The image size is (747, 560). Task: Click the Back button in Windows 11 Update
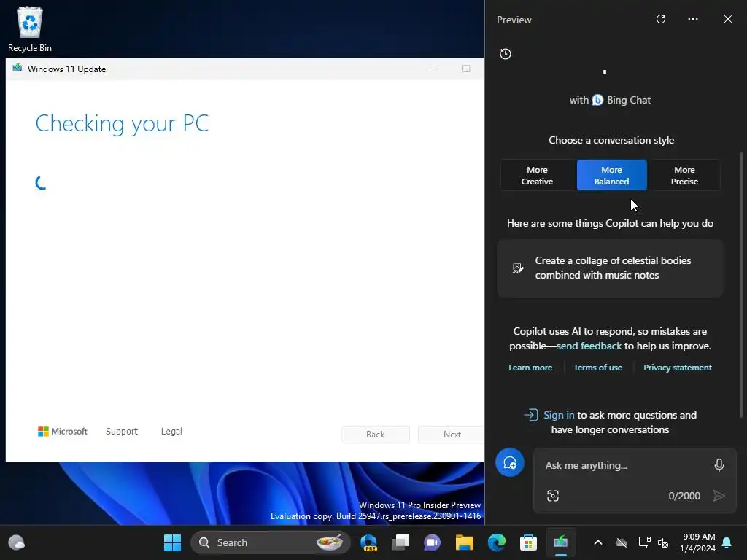coord(376,435)
